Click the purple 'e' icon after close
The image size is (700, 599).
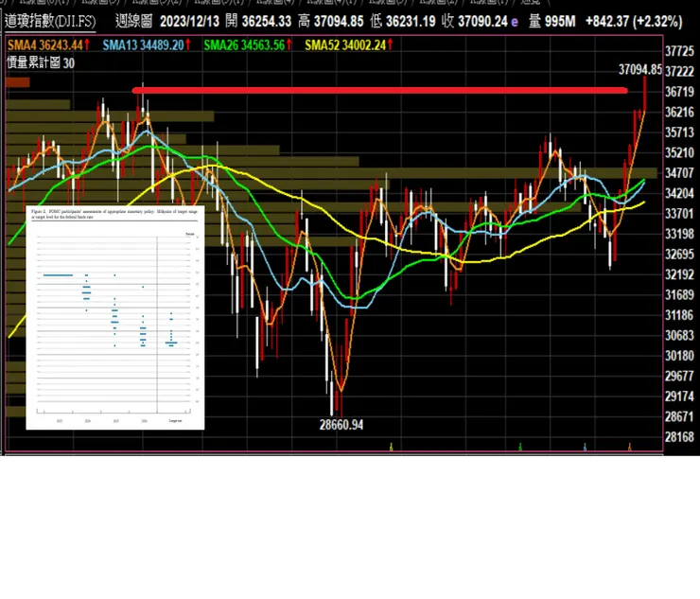coord(515,23)
